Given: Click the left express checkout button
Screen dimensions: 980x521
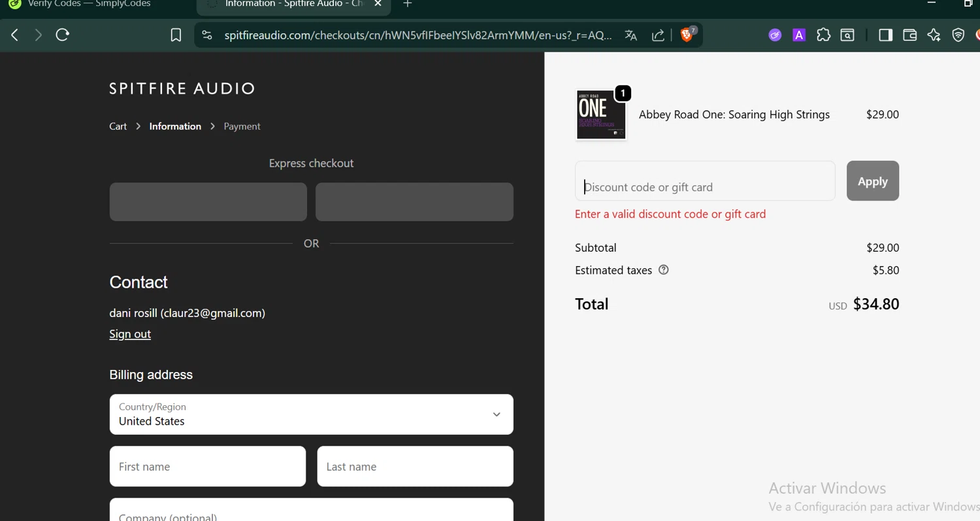Looking at the screenshot, I should [x=208, y=201].
